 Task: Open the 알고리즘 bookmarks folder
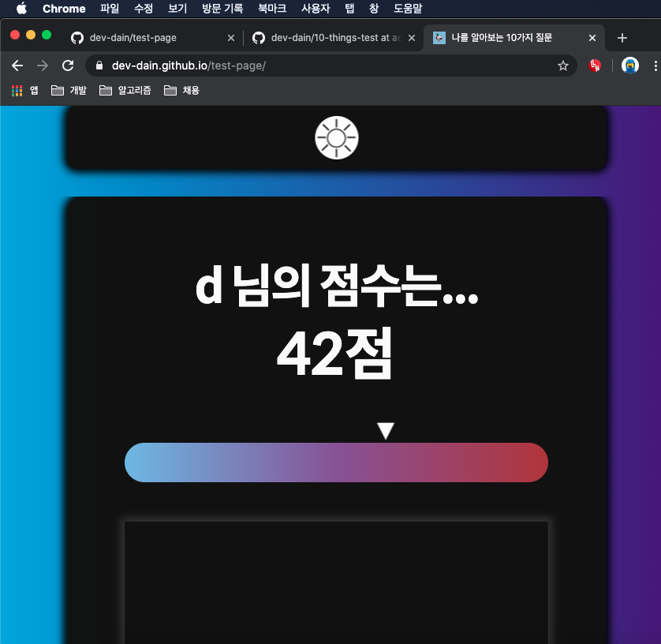click(x=125, y=90)
